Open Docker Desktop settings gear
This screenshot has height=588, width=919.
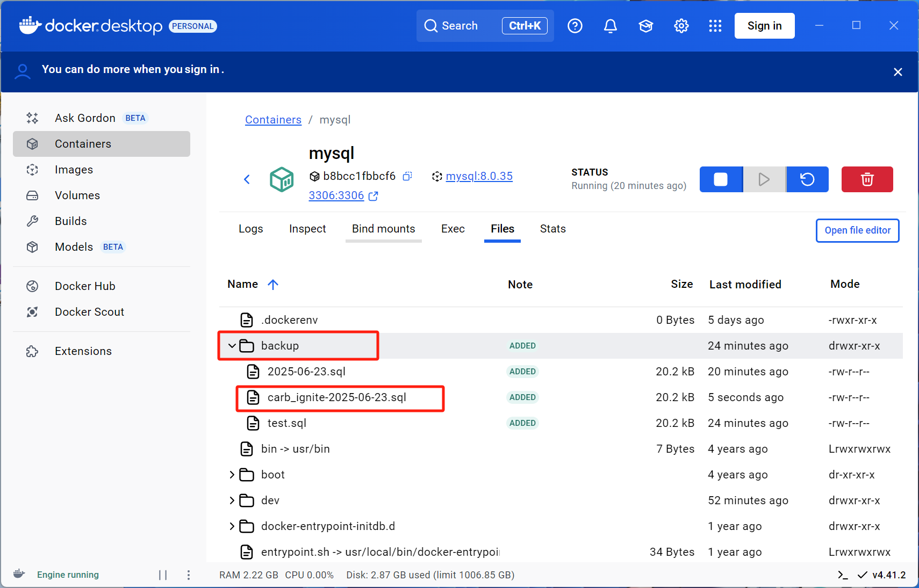coord(681,26)
